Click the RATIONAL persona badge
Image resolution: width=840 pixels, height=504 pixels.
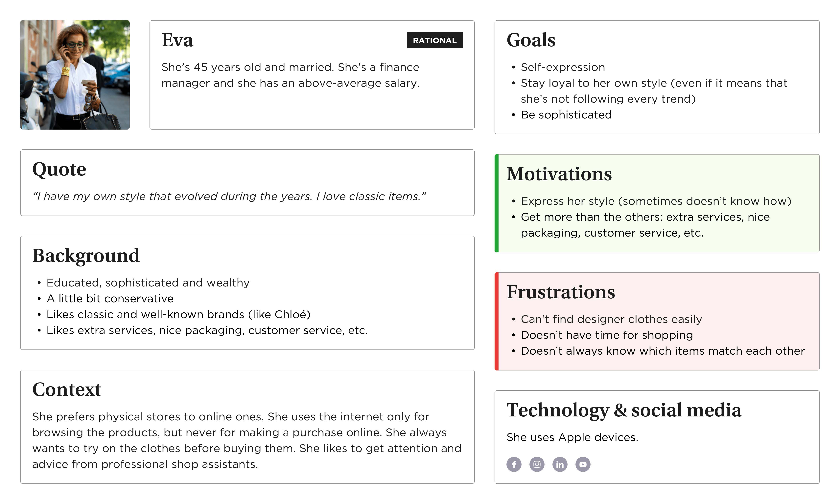[434, 40]
